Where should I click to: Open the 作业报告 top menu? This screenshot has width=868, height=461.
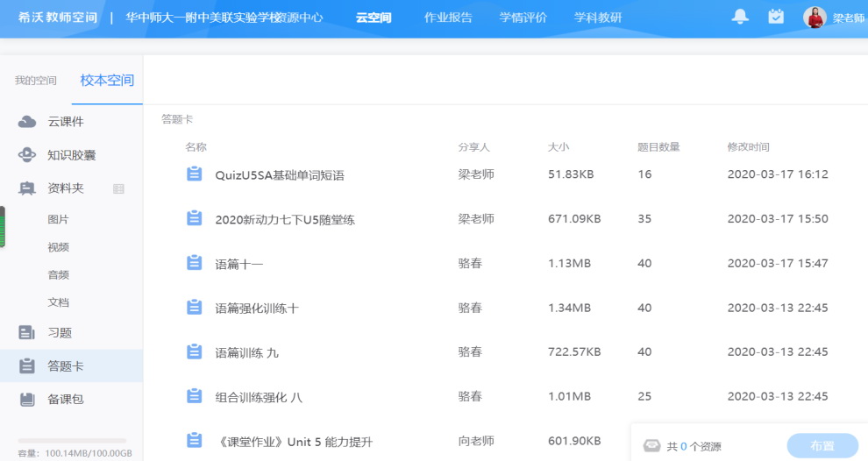click(448, 18)
